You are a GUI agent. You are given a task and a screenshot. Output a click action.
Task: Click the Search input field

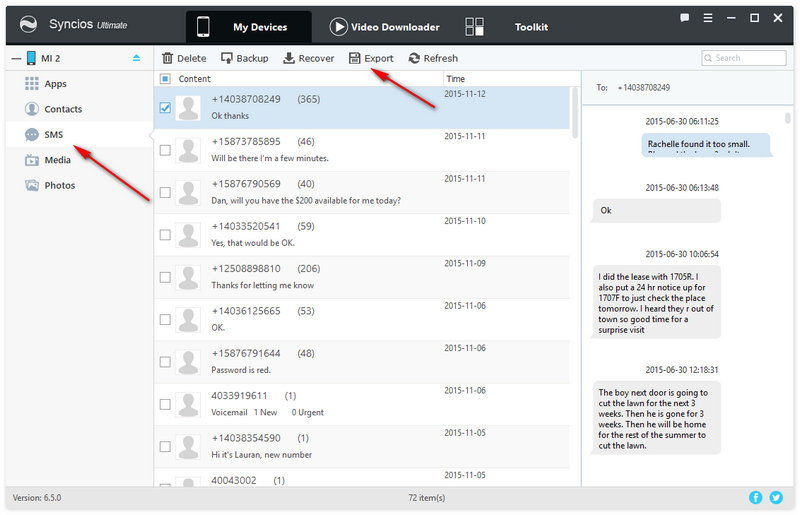[x=744, y=58]
